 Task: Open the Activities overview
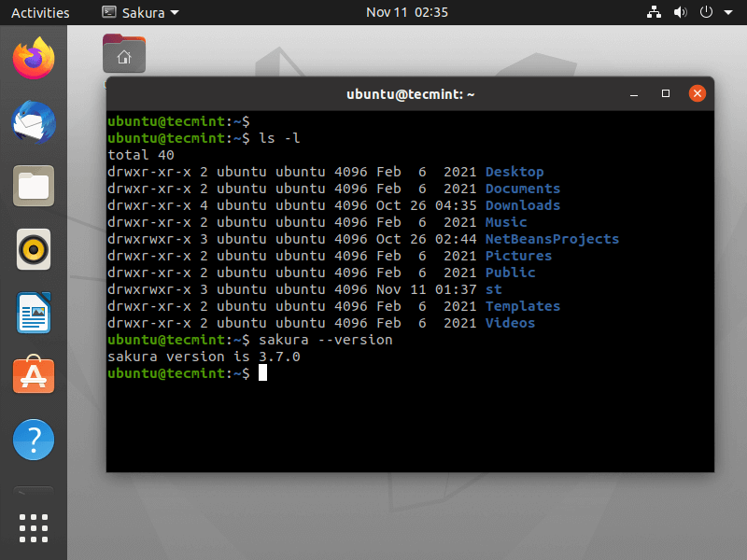(40, 13)
